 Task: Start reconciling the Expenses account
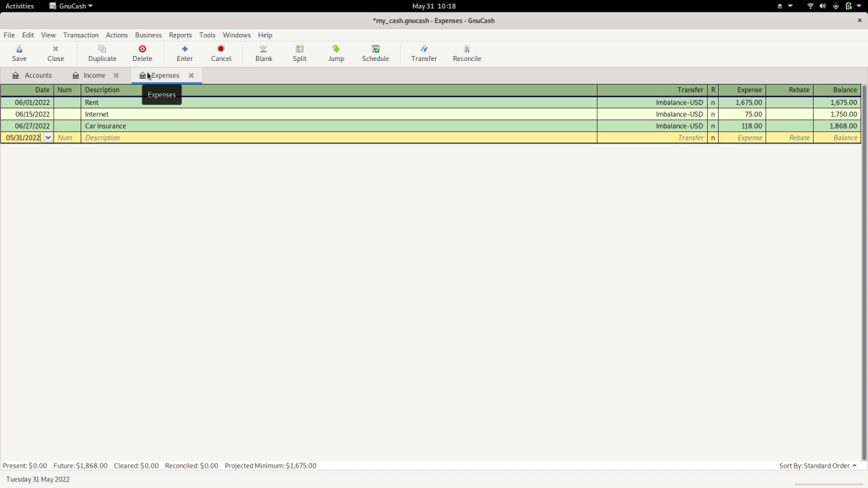click(x=466, y=53)
